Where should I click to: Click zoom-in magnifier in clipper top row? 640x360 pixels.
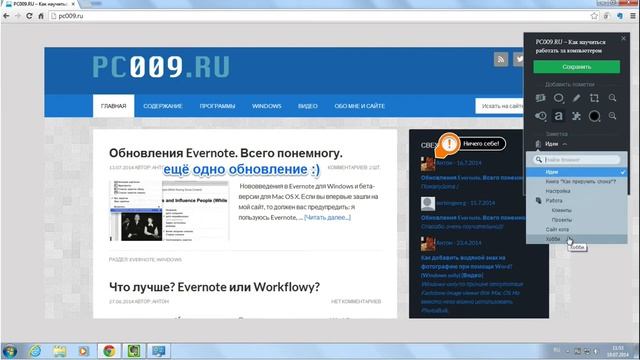pyautogui.click(x=612, y=98)
